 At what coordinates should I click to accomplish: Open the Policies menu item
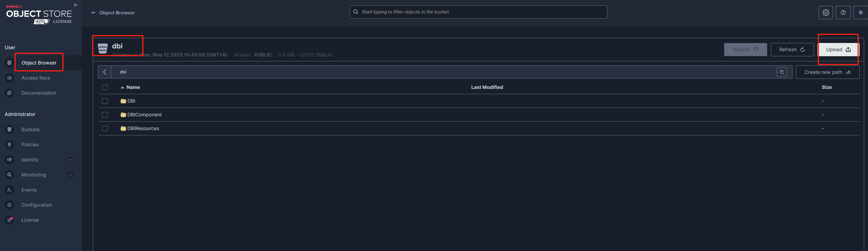pos(30,145)
